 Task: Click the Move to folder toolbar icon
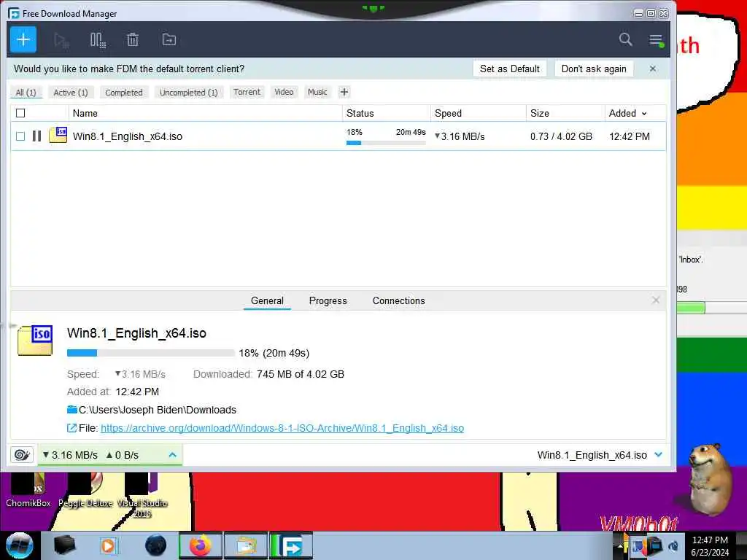(169, 39)
